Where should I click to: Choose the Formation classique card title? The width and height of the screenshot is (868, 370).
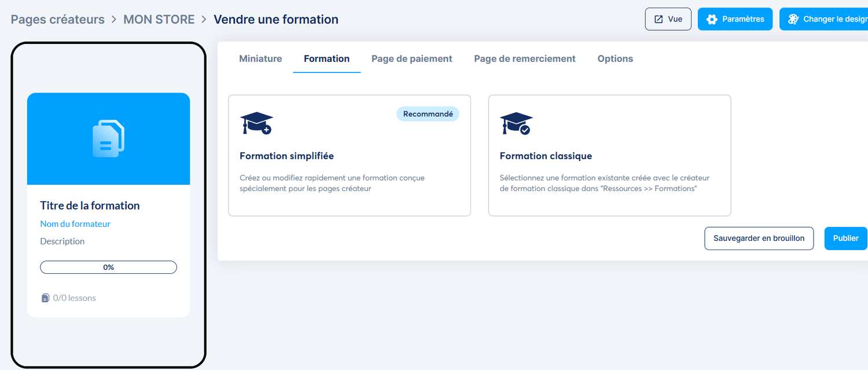pos(546,156)
